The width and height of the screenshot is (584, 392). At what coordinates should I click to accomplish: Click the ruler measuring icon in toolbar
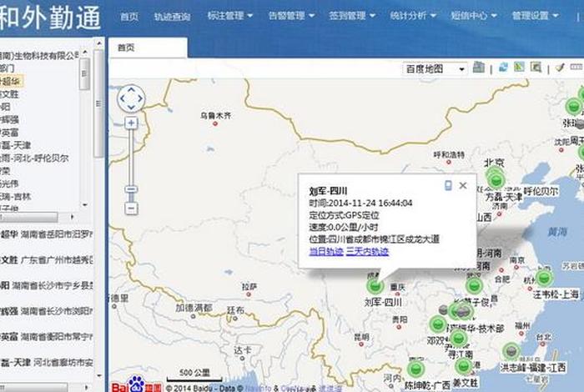tap(576, 67)
